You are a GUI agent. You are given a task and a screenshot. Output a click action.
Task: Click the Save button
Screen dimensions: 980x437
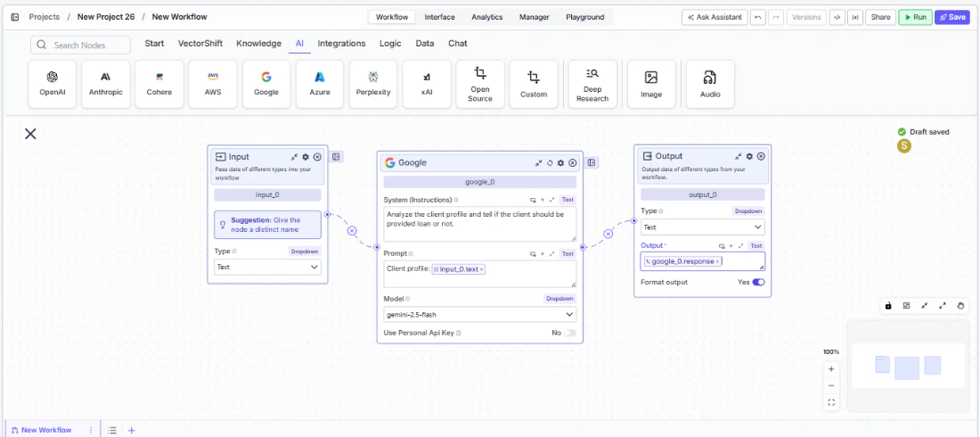(951, 17)
